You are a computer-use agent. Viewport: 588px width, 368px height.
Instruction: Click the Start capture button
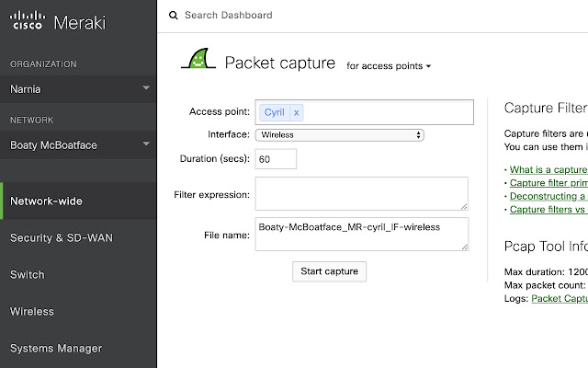[x=329, y=271]
